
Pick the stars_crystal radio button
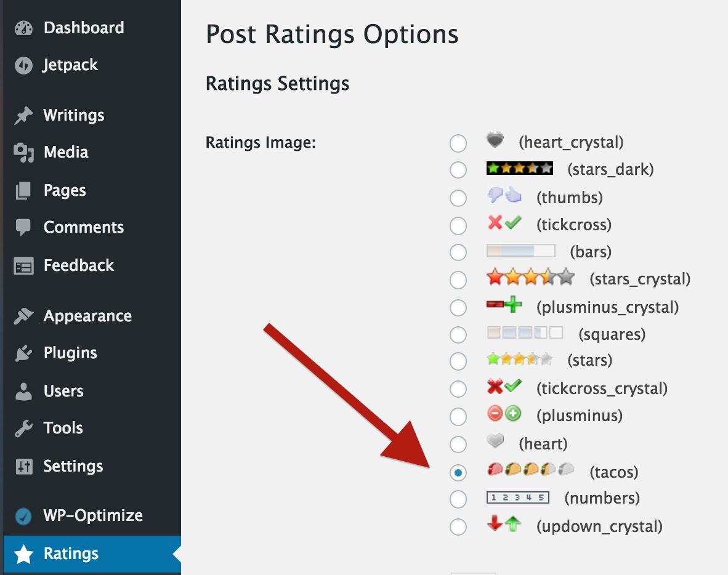[458, 280]
